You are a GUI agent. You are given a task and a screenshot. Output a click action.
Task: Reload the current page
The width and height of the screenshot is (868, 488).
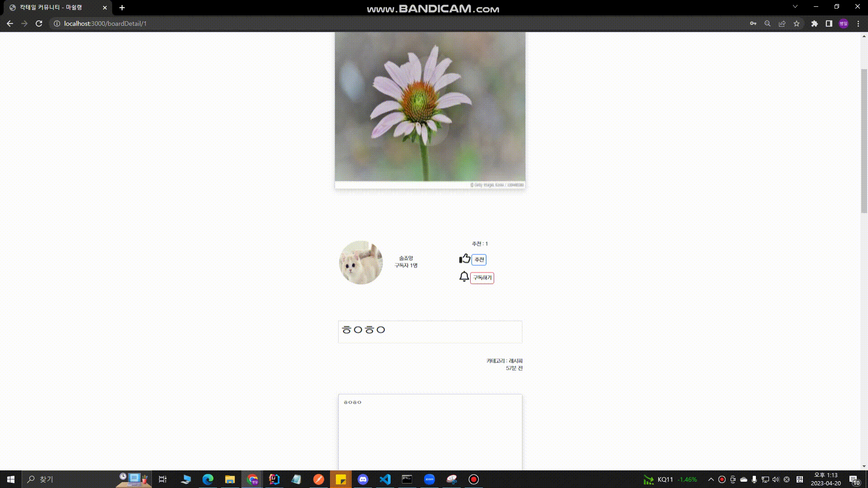point(39,23)
